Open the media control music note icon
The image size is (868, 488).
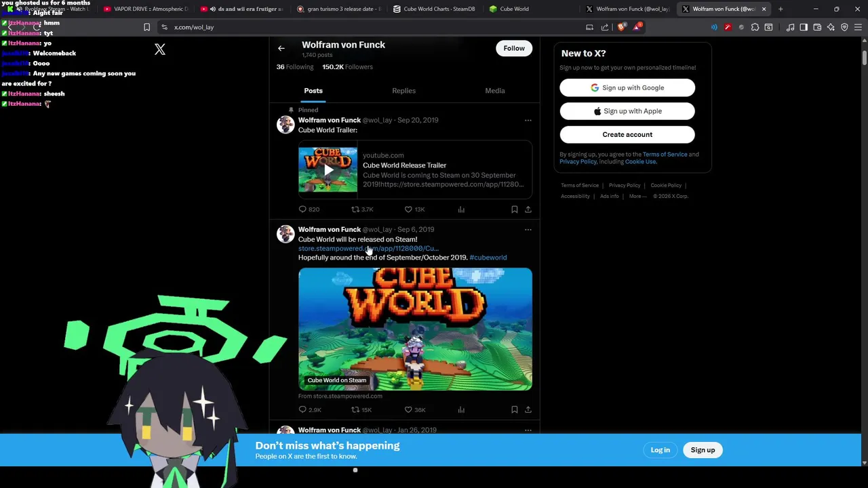790,27
